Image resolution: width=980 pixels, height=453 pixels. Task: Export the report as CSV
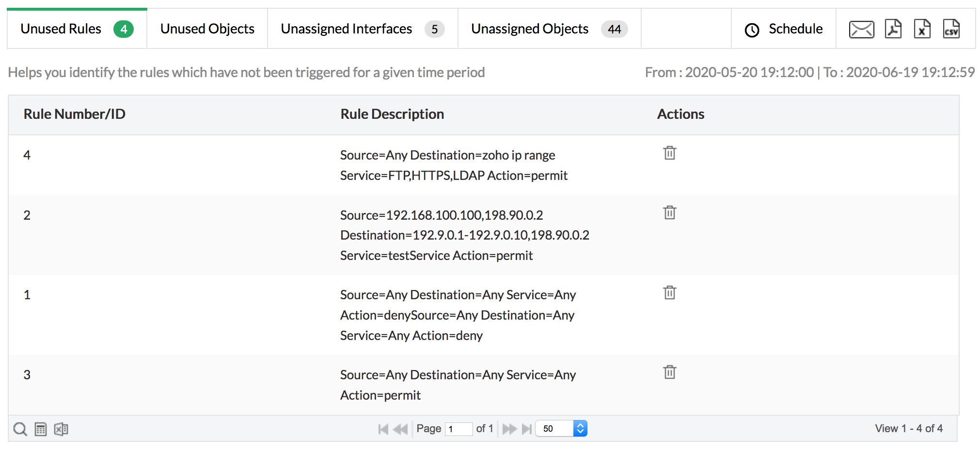click(951, 29)
